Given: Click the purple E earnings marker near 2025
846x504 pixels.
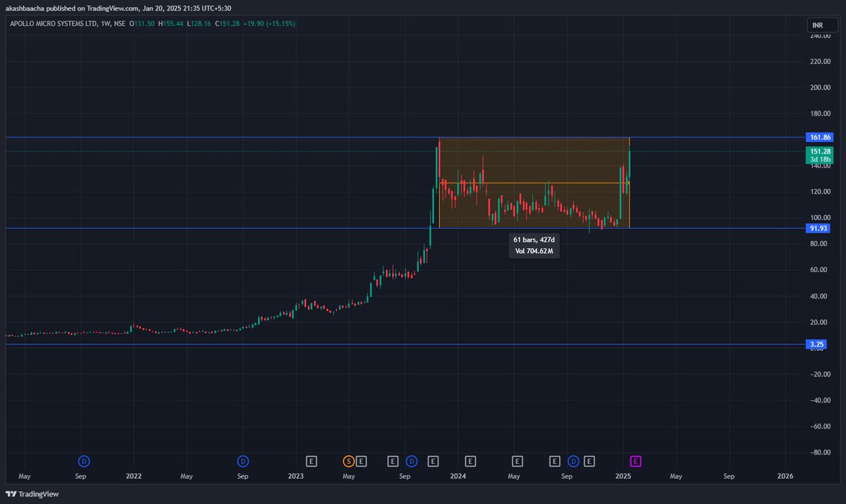Looking at the screenshot, I should click(635, 461).
